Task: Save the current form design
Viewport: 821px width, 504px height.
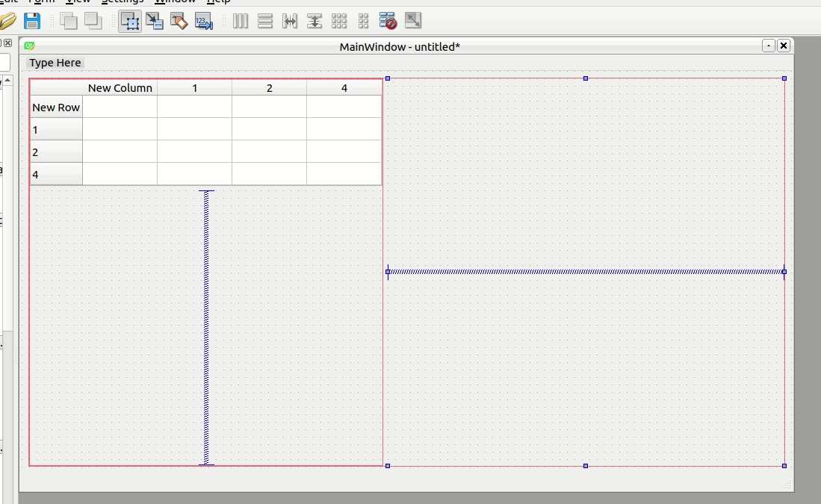Action: (32, 22)
